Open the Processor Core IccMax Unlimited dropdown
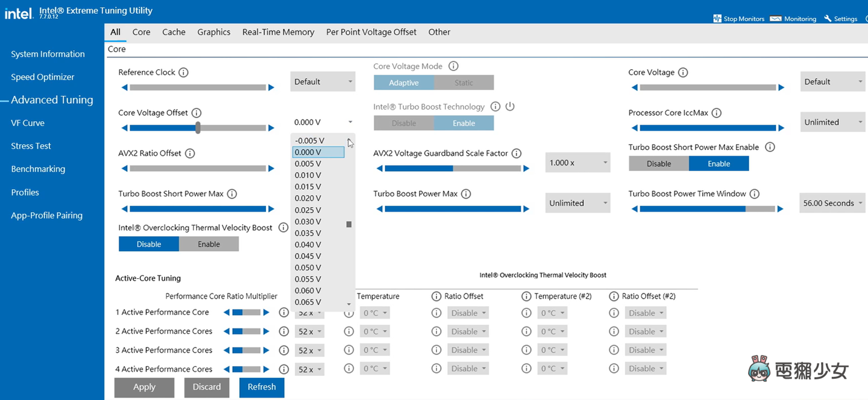Image resolution: width=868 pixels, height=400 pixels. coord(832,122)
